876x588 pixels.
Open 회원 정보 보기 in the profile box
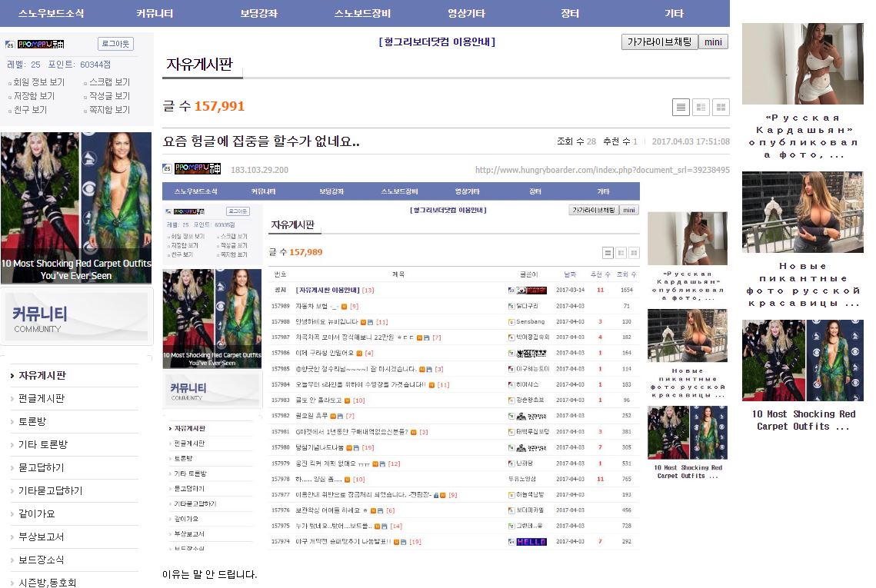(39, 82)
